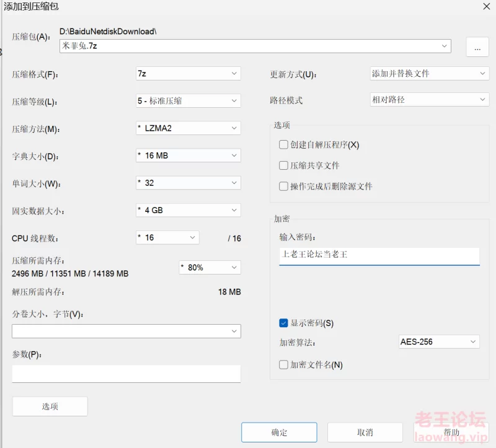496x448 pixels.
Task: Close the 添加到压缩包 dialog
Action: 487,6
